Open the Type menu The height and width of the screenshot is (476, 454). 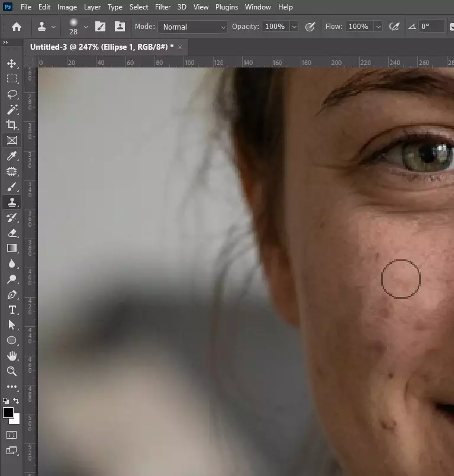[115, 7]
